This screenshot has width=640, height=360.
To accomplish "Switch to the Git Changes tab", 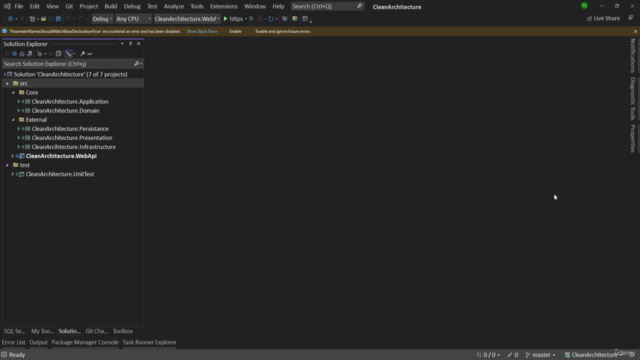I will pyautogui.click(x=97, y=331).
